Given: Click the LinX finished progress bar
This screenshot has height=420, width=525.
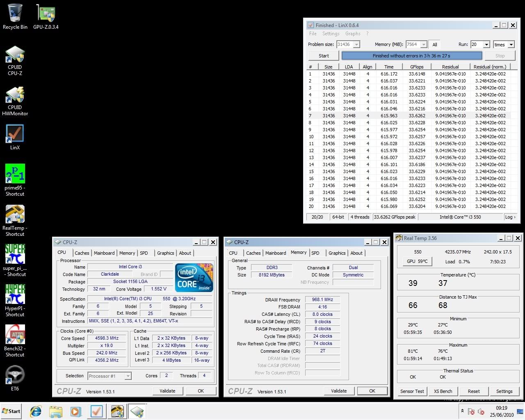Looking at the screenshot, I should pyautogui.click(x=411, y=56).
